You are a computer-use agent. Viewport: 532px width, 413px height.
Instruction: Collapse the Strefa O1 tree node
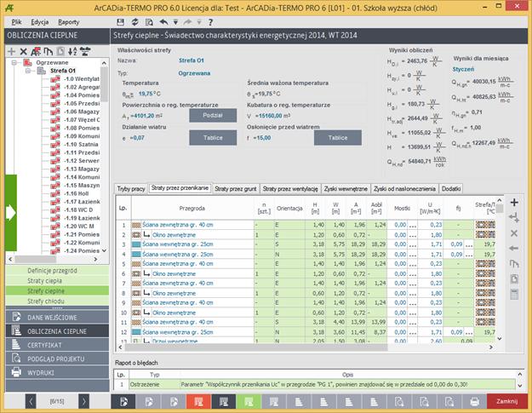(x=28, y=71)
